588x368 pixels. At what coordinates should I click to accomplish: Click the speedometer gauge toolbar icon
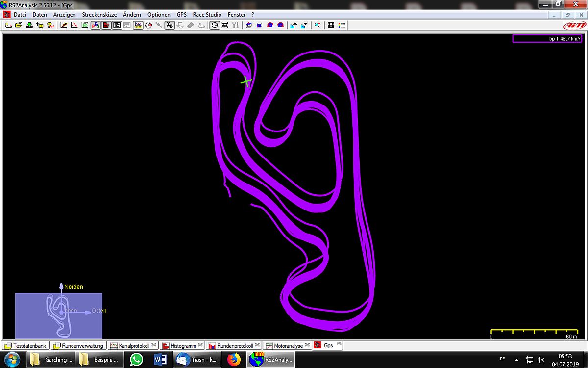click(148, 25)
